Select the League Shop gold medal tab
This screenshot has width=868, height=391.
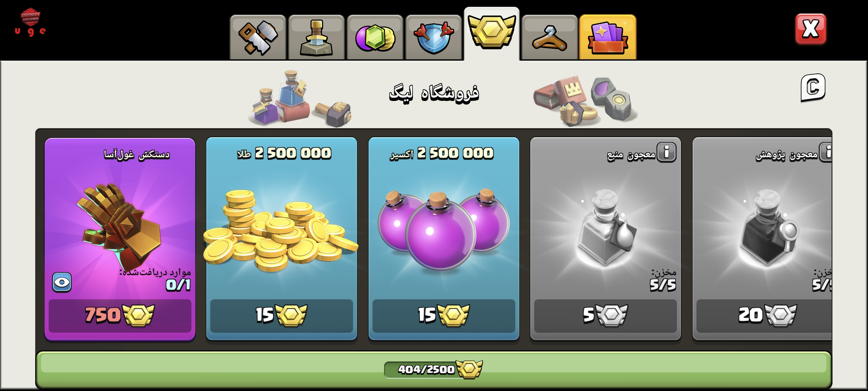click(492, 34)
